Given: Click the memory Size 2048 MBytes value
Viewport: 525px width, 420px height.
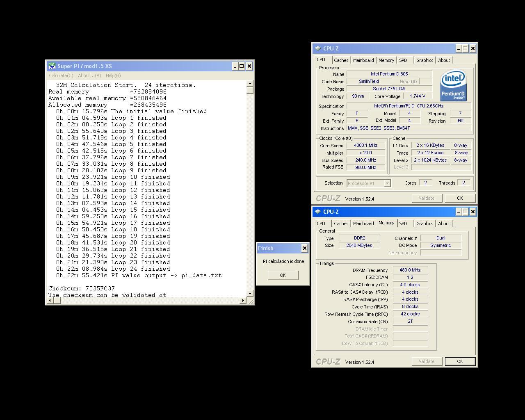Looking at the screenshot, I should [360, 245].
